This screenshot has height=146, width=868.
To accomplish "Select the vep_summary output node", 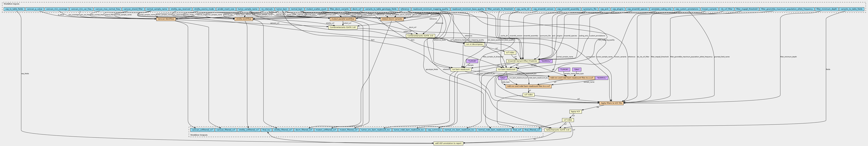I will 434,130.
